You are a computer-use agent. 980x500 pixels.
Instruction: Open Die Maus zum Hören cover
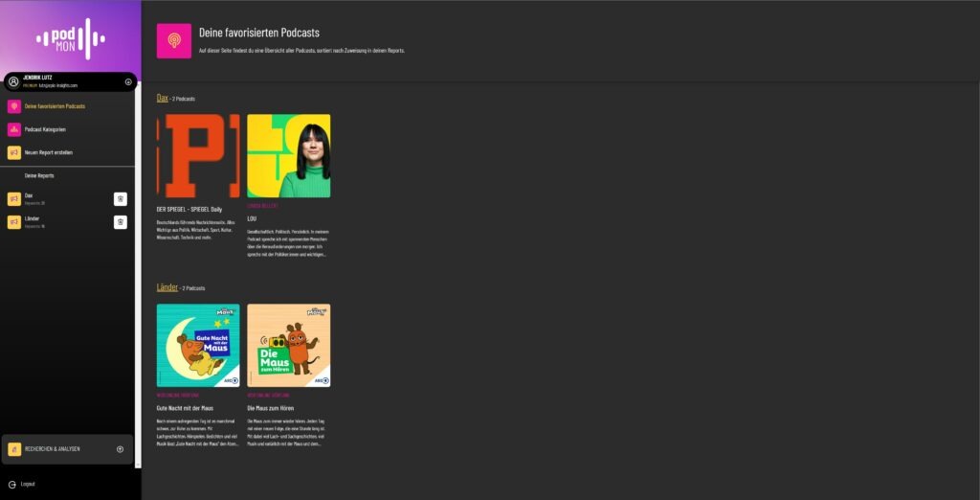tap(289, 346)
